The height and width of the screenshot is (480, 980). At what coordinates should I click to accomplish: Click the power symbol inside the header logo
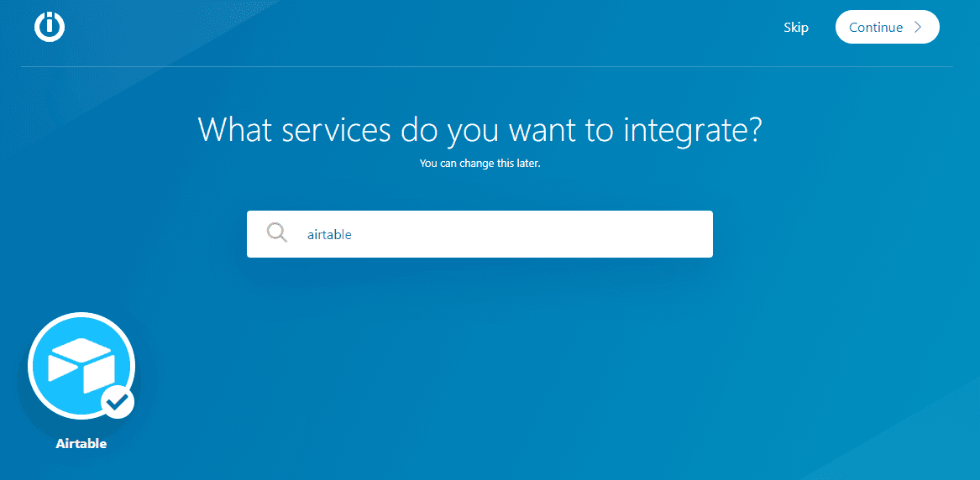[50, 26]
